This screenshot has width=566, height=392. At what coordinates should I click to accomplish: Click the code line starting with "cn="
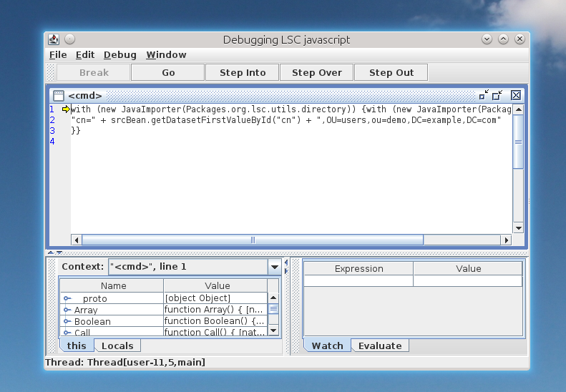click(x=286, y=120)
